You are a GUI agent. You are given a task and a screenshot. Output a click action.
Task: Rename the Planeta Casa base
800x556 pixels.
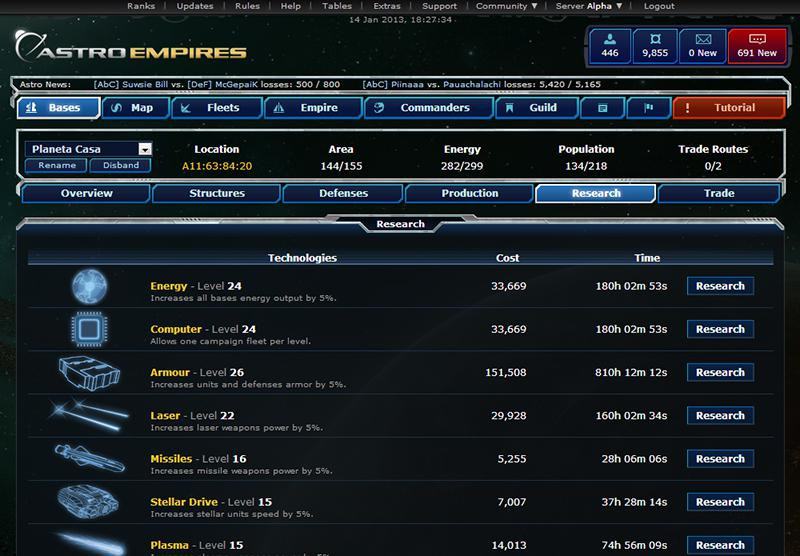[x=57, y=165]
